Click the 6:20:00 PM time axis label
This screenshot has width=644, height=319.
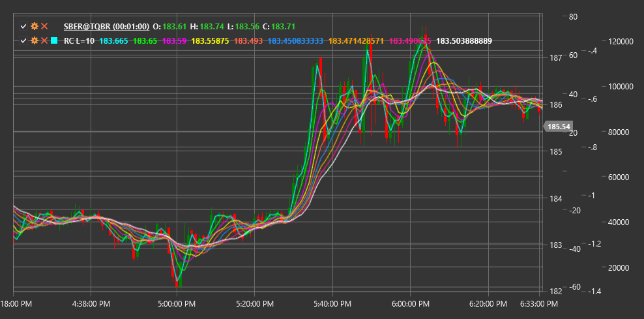(488, 304)
